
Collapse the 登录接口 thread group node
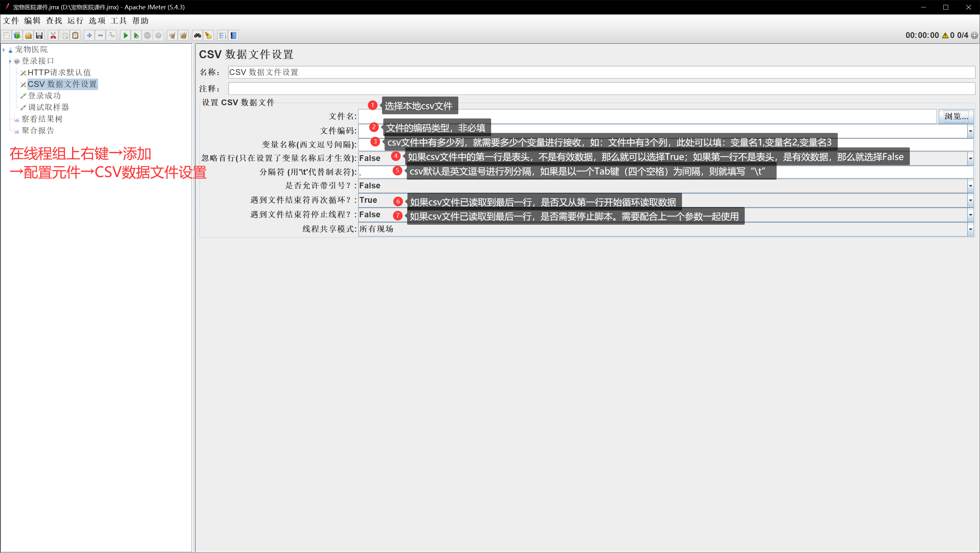[10, 61]
